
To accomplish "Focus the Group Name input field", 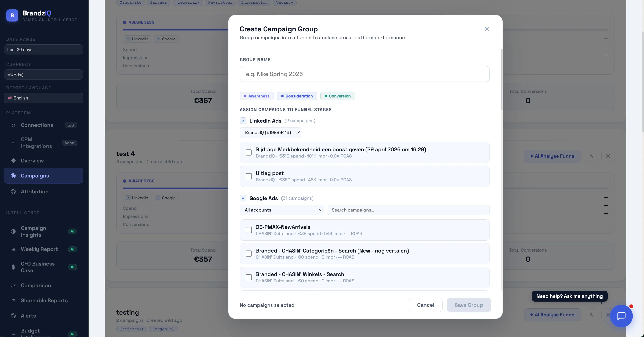I will pos(365,74).
